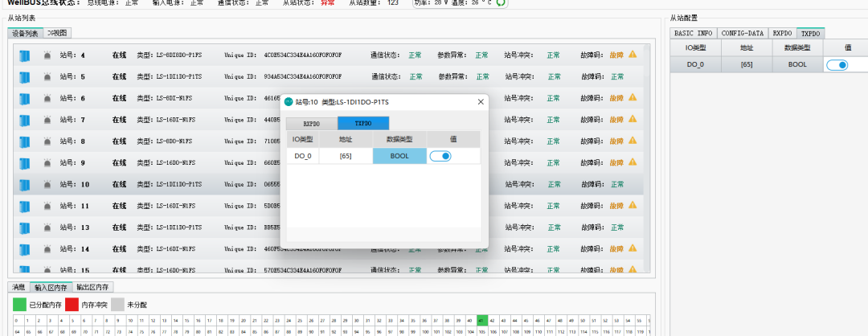Close the station 10 dialog
Image resolution: width=868 pixels, height=336 pixels.
tap(481, 102)
